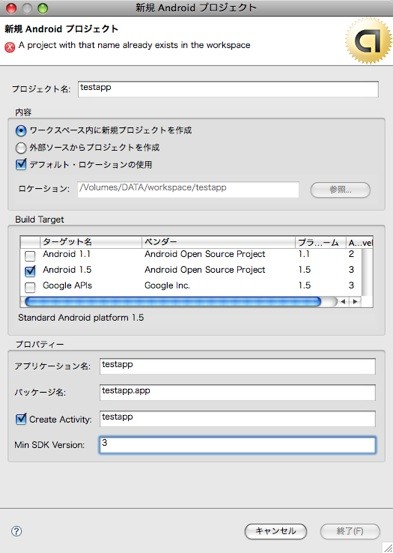Click the 'Google APIs' target name

click(67, 285)
